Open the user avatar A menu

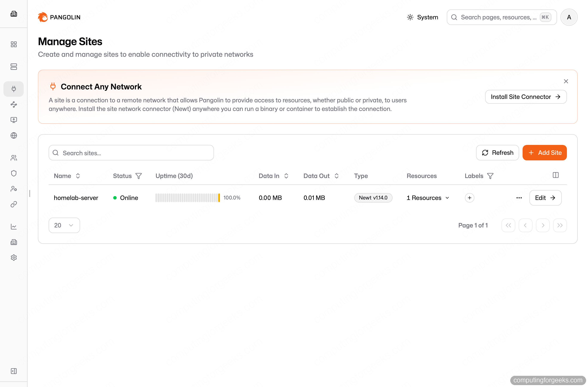[x=569, y=17]
